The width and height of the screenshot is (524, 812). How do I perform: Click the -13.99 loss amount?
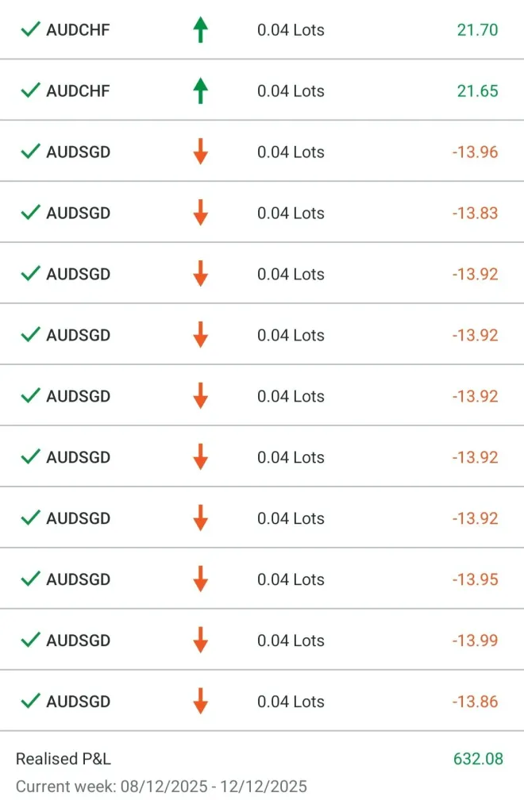point(475,641)
